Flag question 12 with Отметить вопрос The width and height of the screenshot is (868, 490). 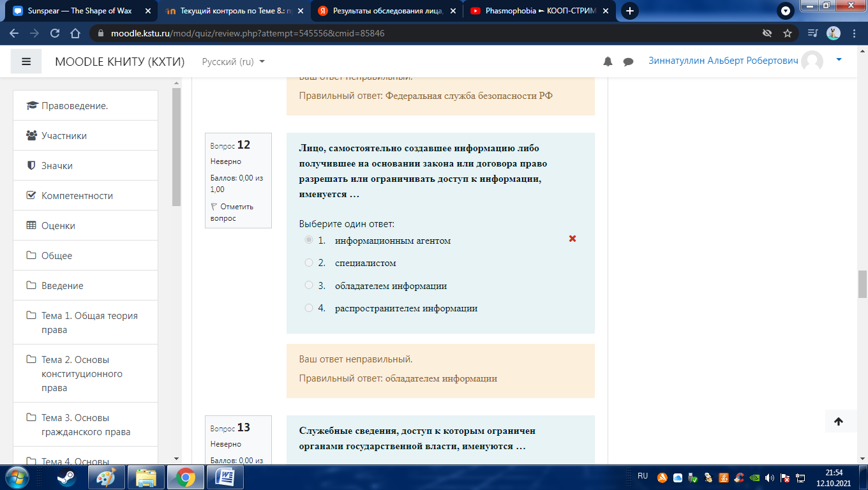(x=232, y=212)
